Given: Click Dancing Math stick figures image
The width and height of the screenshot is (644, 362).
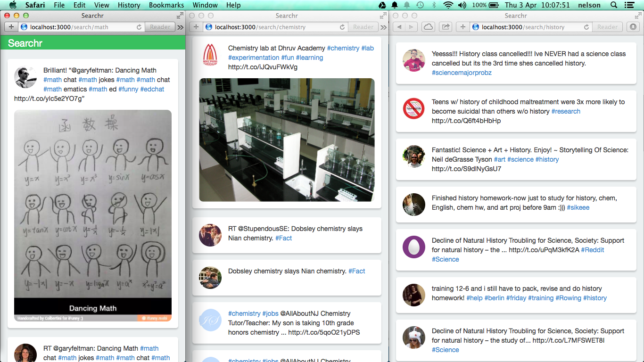Looking at the screenshot, I should [x=93, y=215].
